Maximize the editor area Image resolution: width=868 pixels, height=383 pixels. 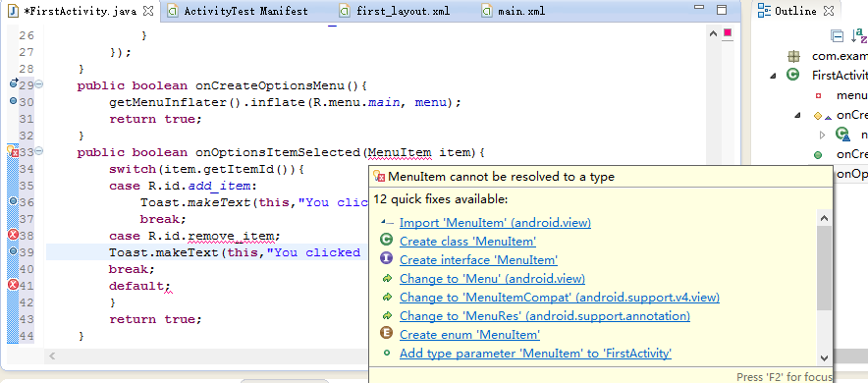(722, 10)
